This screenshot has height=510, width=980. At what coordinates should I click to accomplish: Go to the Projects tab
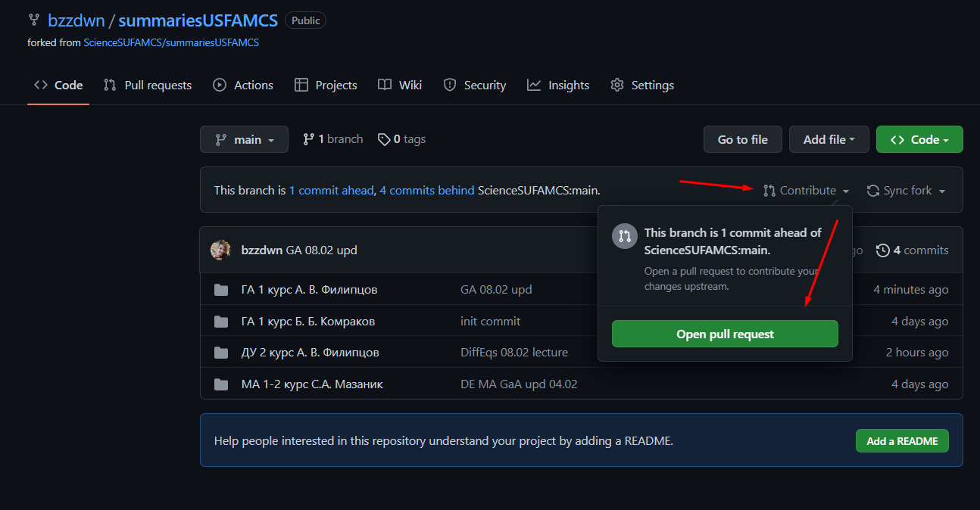tap(326, 85)
